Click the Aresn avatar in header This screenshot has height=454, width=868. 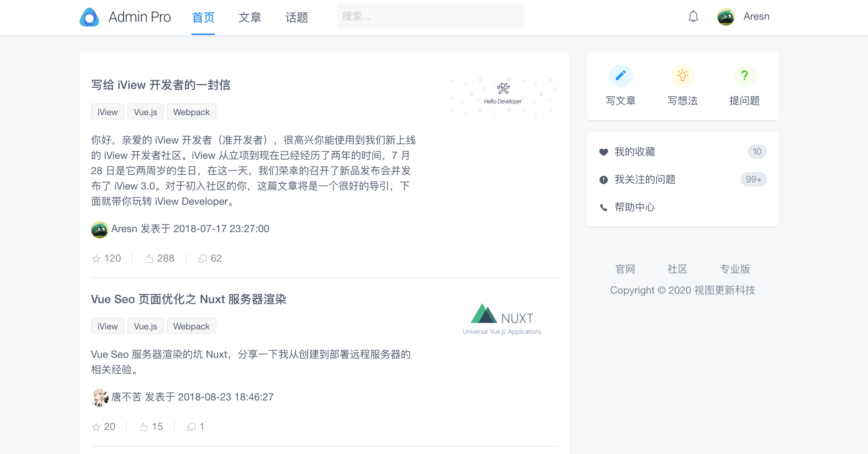click(x=726, y=17)
